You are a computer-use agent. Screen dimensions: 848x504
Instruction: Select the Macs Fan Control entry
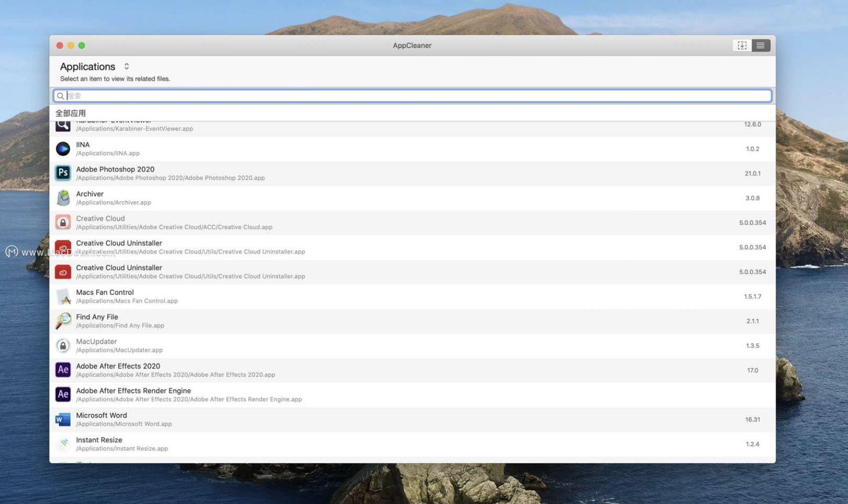point(412,296)
